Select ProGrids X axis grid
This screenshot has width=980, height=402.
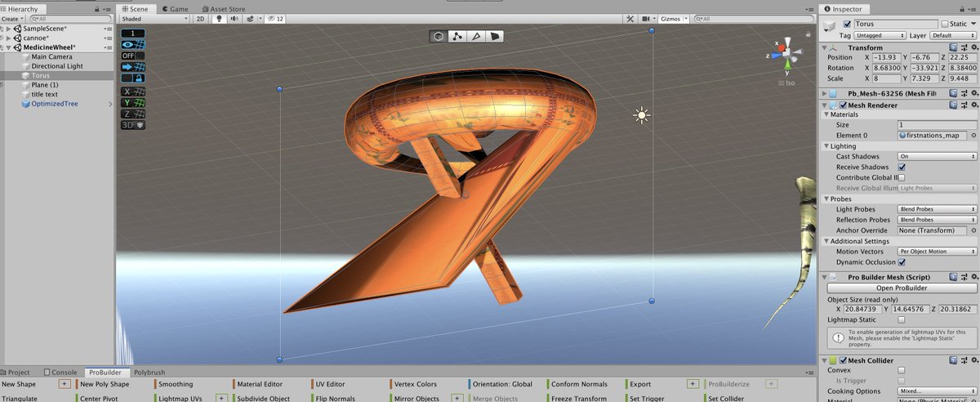tap(133, 92)
